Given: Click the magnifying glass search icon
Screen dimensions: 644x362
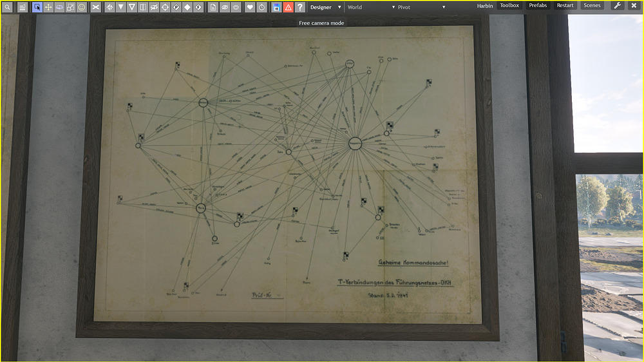Looking at the screenshot, I should point(8,7).
